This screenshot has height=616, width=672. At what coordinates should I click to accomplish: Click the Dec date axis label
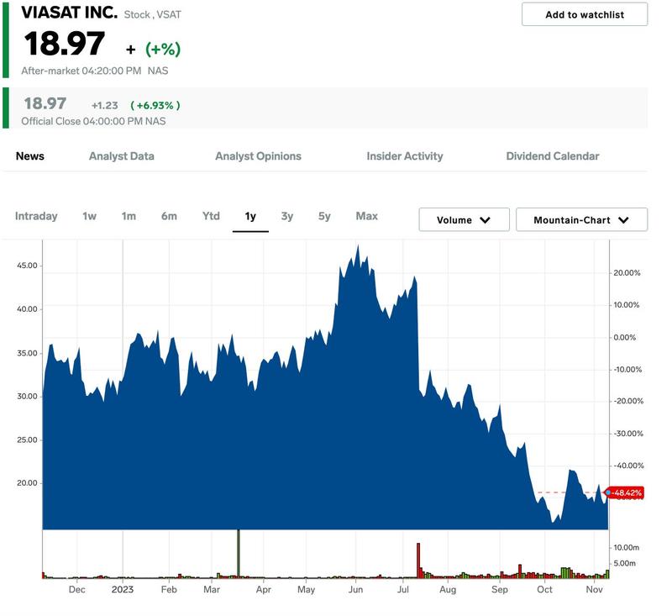76,589
